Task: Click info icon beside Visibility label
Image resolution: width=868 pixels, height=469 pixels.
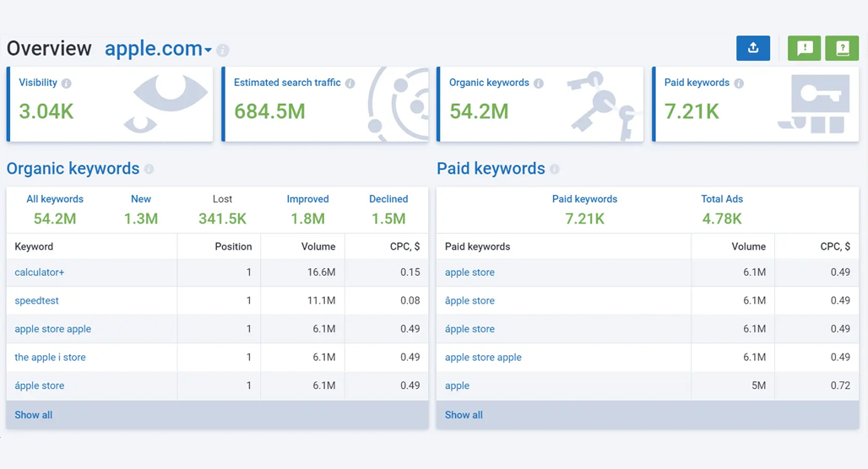Action: tap(67, 84)
